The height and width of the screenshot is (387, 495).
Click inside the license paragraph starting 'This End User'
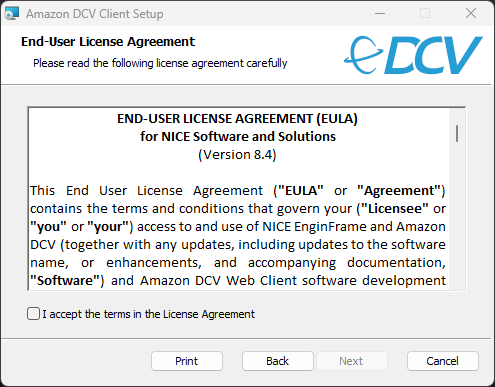click(x=238, y=235)
